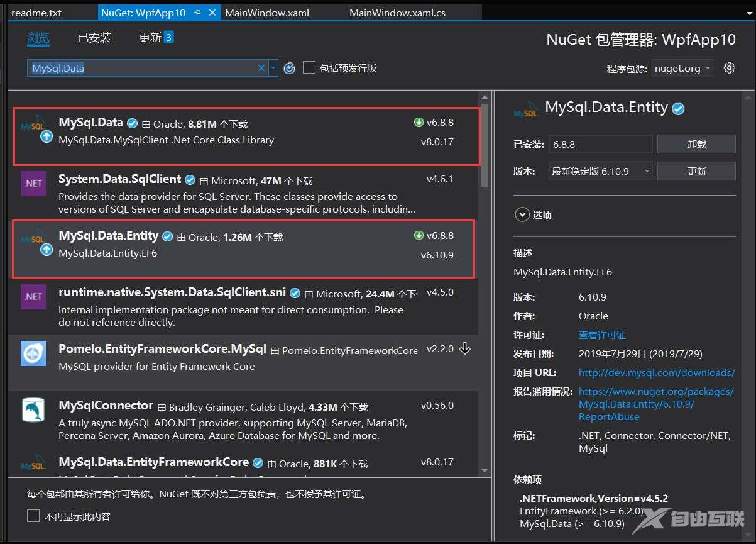The image size is (756, 544).
Task: Enable the include prerelease checkbox
Action: 309,68
